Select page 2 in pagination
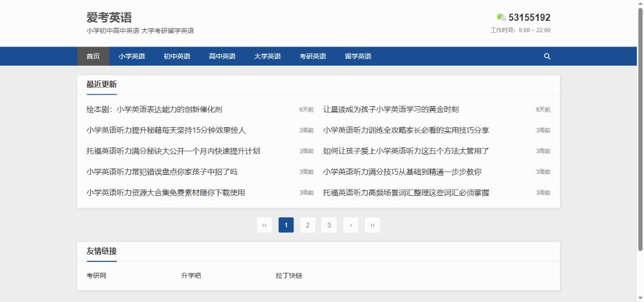 click(308, 225)
